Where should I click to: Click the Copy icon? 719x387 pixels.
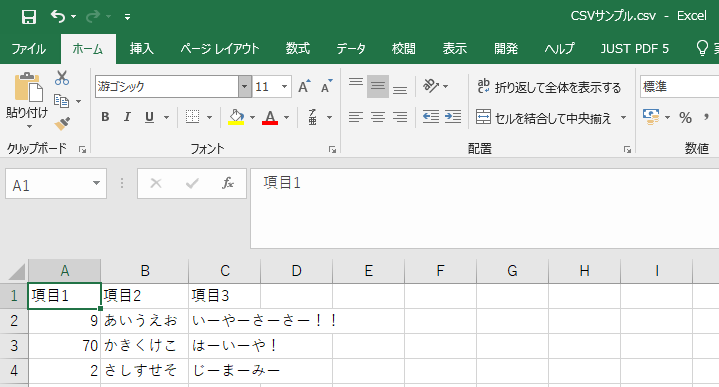61,101
